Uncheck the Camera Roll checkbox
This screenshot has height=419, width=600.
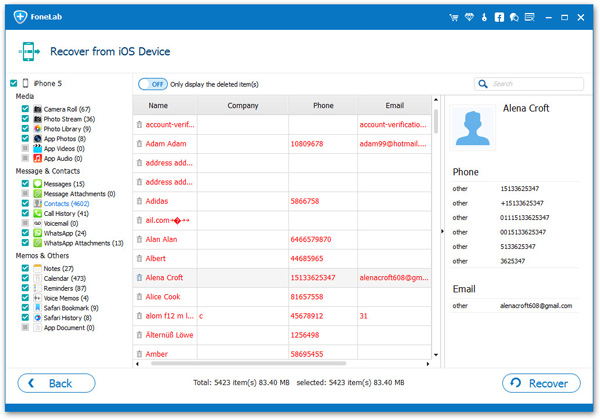tap(25, 109)
